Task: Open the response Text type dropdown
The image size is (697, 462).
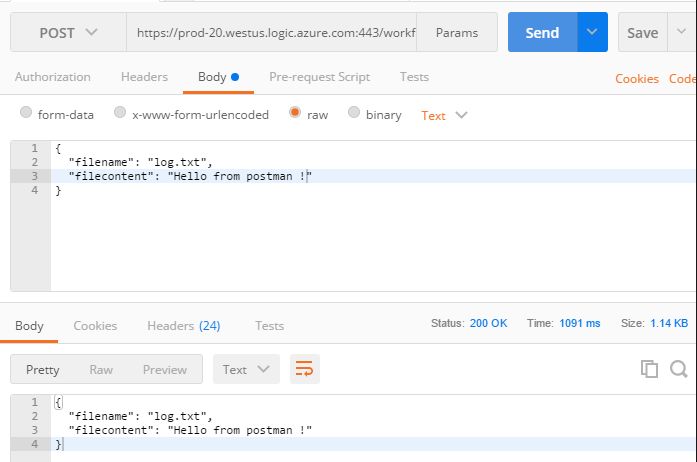Action: 246,369
